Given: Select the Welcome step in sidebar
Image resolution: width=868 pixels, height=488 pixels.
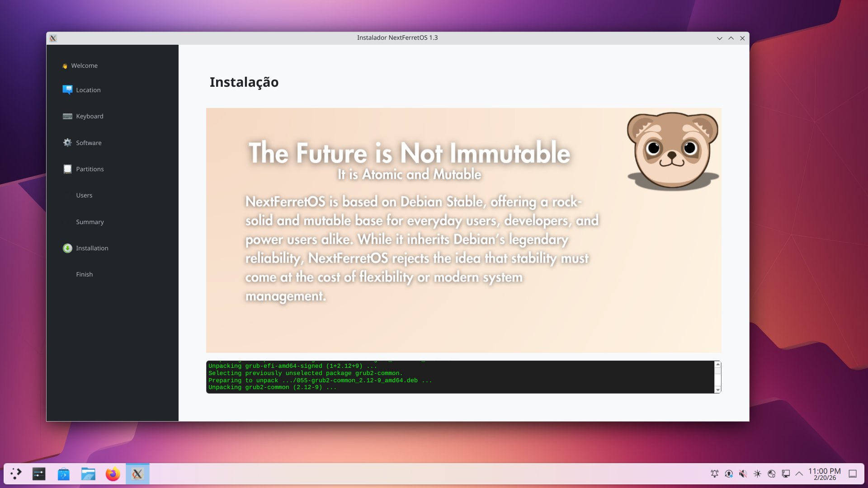Looking at the screenshot, I should click(84, 66).
